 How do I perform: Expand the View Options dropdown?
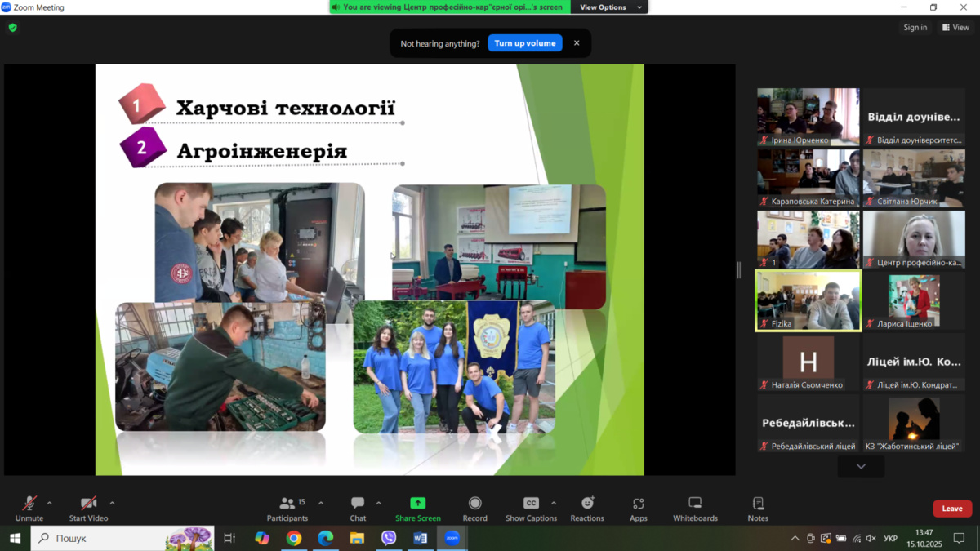(x=611, y=7)
